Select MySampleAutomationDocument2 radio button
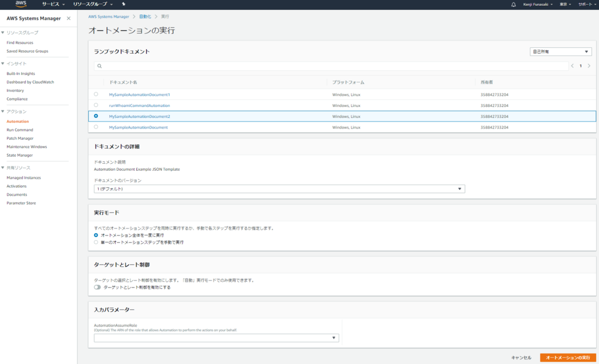 coord(96,116)
